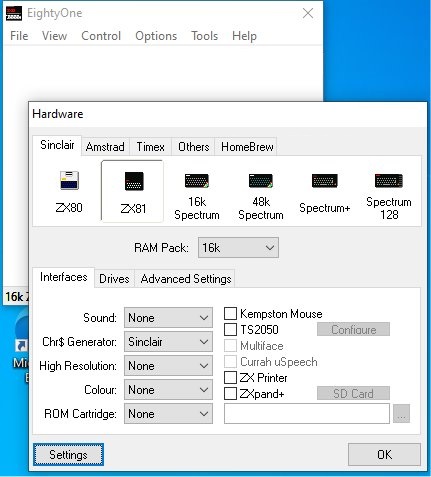
Task: Expand the Sound dropdown
Action: pyautogui.click(x=168, y=318)
